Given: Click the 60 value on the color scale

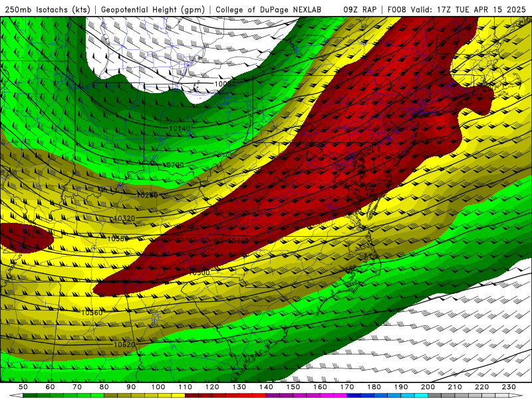Looking at the screenshot, I should (51, 387).
